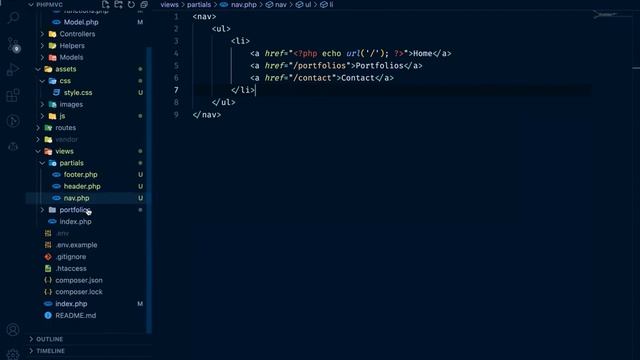Open header.php in partials
This screenshot has width=640, height=360.
click(82, 187)
